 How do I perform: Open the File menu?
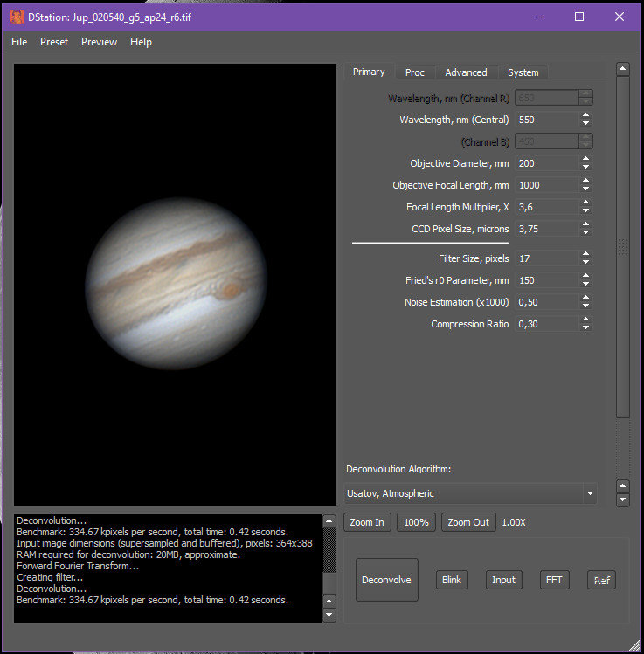19,42
